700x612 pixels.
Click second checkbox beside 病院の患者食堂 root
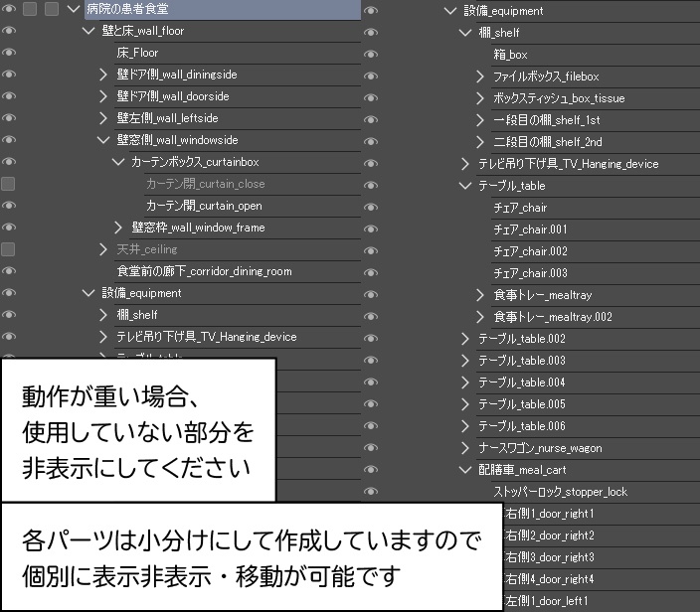tap(52, 9)
